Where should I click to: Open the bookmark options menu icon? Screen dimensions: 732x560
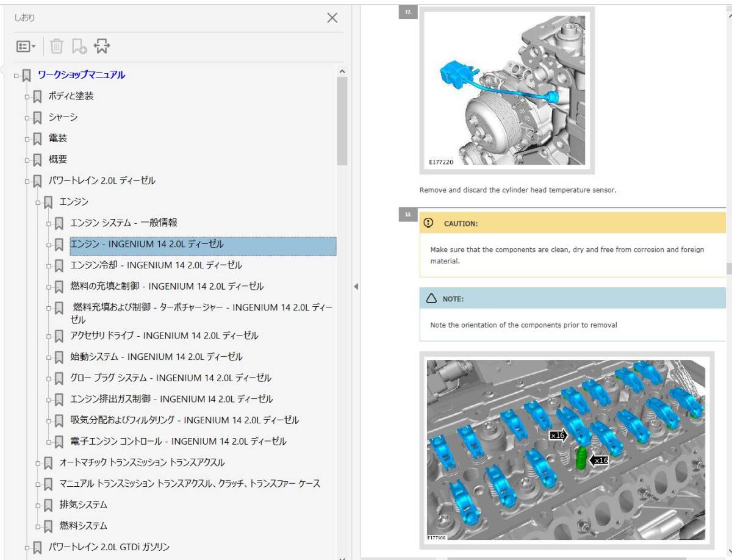click(26, 46)
